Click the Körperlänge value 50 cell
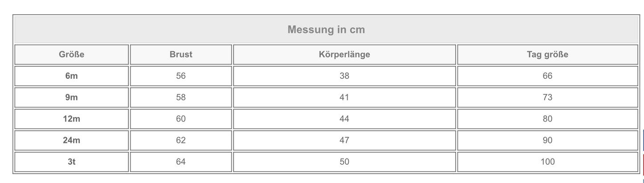The height and width of the screenshot is (183, 644). [344, 162]
